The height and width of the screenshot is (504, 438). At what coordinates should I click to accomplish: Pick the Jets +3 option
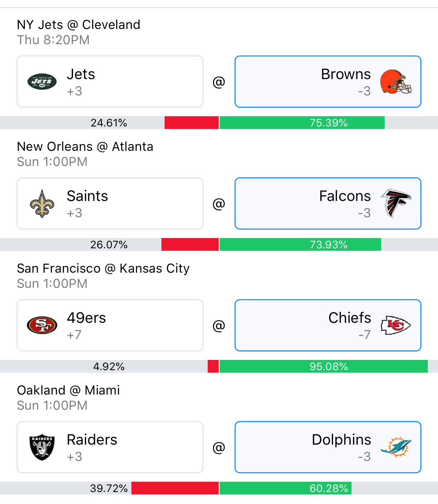click(110, 82)
